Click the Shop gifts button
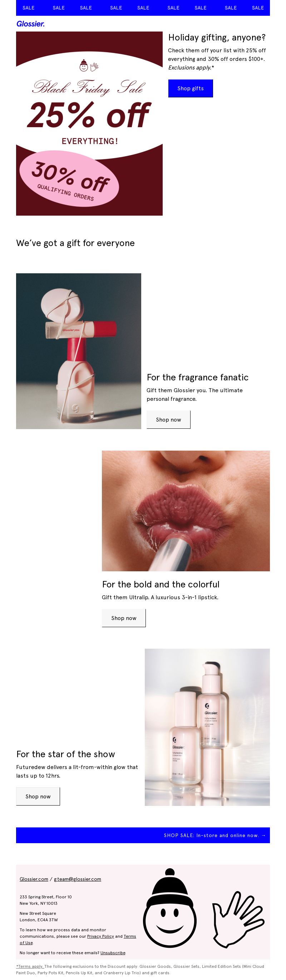Screen dimensions: 286x980 tap(191, 88)
